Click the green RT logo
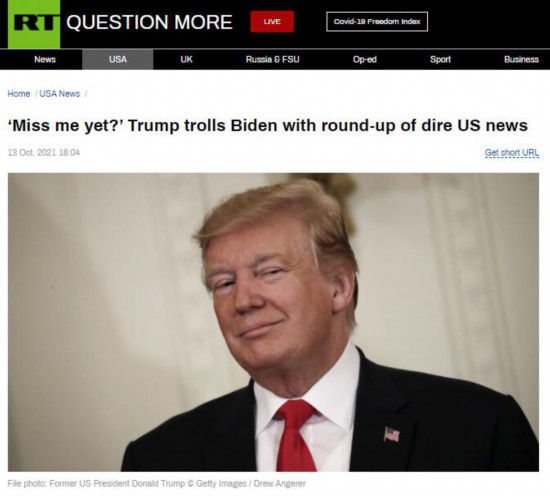This screenshot has height=496, width=550. coord(34,24)
